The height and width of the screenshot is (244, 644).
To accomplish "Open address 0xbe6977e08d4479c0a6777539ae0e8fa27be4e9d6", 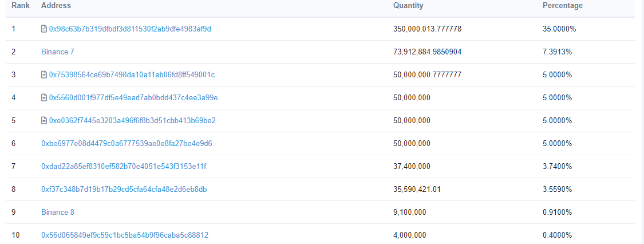I will click(127, 143).
